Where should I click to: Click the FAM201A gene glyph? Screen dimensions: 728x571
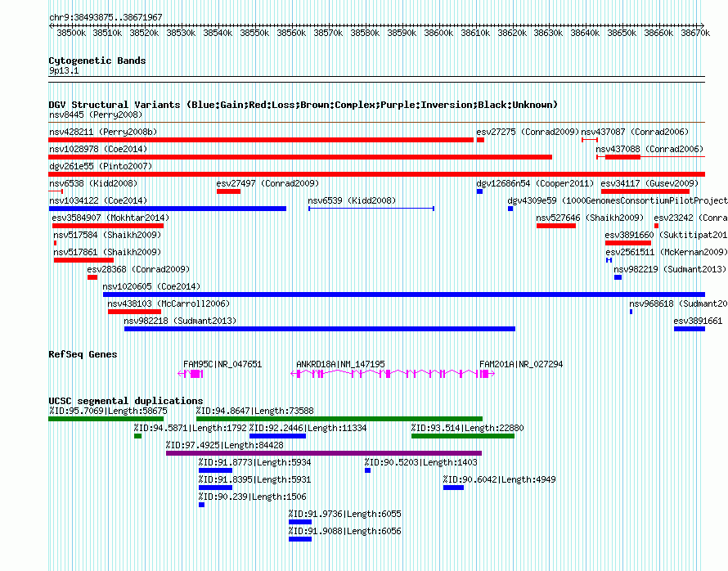tap(487, 374)
